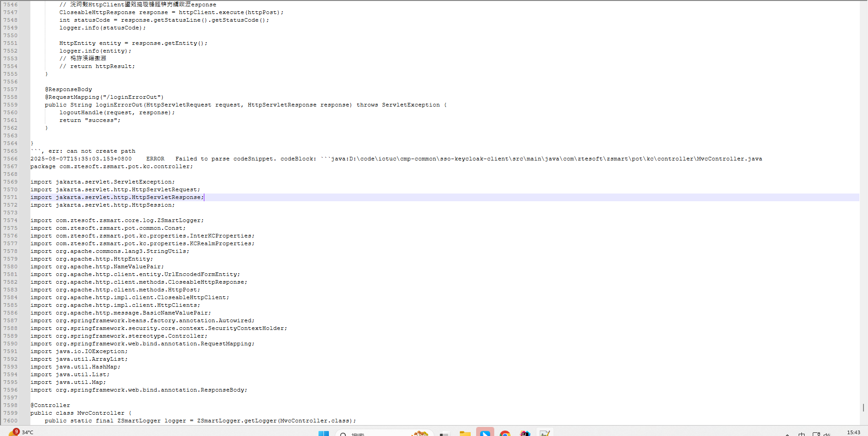Click 'import java.util.List;' line

(70, 374)
